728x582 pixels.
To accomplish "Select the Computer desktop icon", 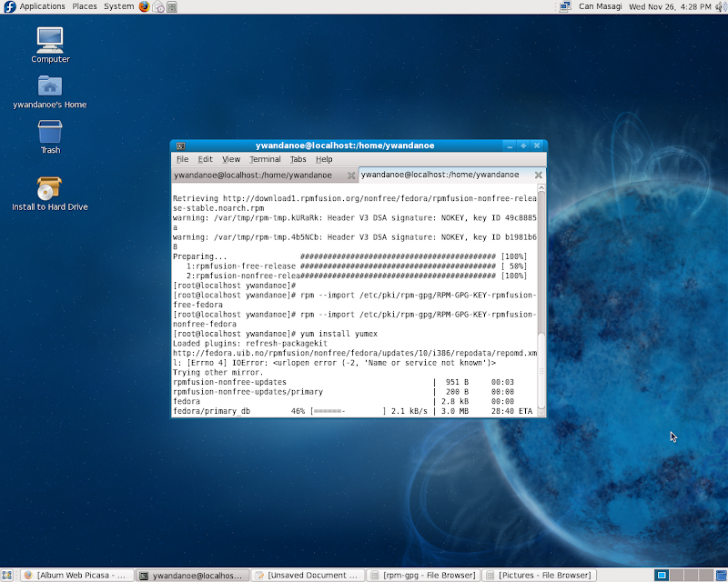I will [50, 45].
